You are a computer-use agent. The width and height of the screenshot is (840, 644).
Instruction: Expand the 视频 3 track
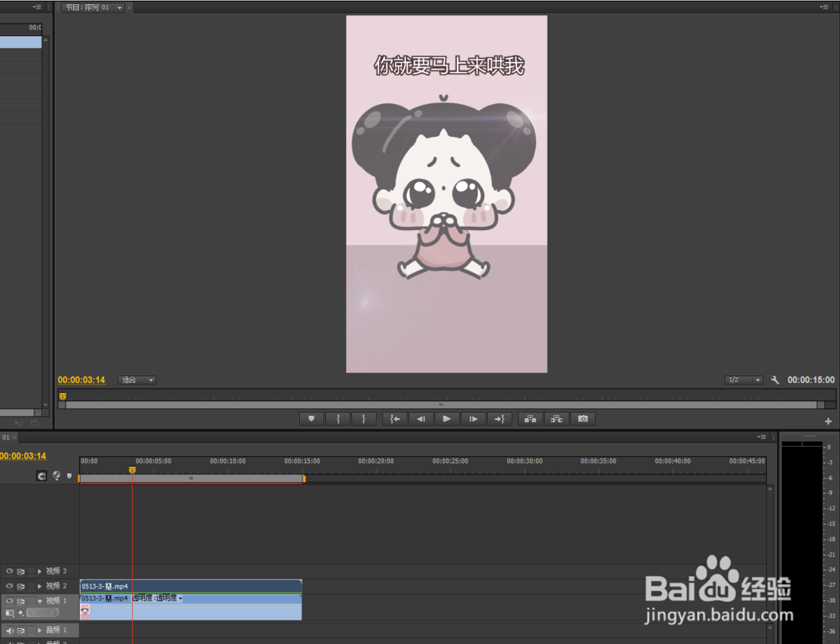(39, 571)
